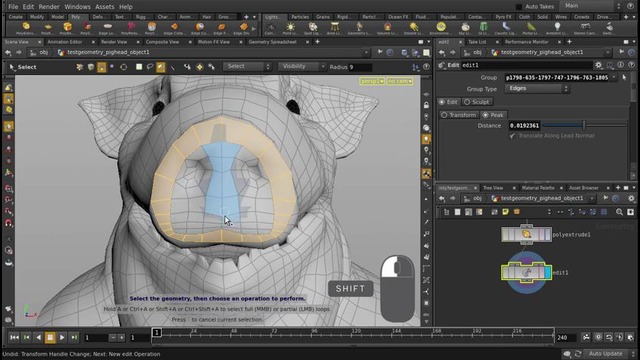The width and height of the screenshot is (640, 360).
Task: Select the PolyExtrude shelf tool
Action: [26, 28]
